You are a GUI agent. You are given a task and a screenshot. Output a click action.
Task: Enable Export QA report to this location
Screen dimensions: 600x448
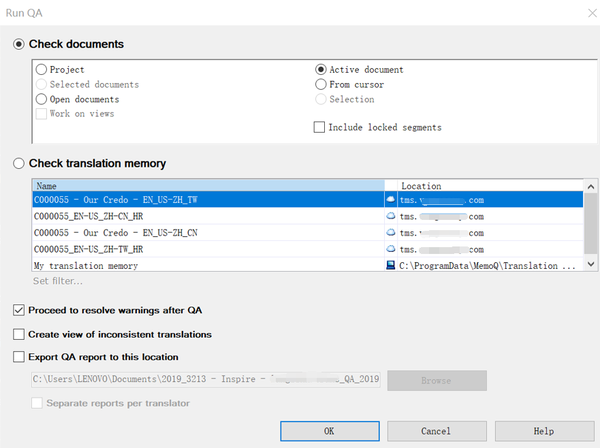tap(19, 356)
